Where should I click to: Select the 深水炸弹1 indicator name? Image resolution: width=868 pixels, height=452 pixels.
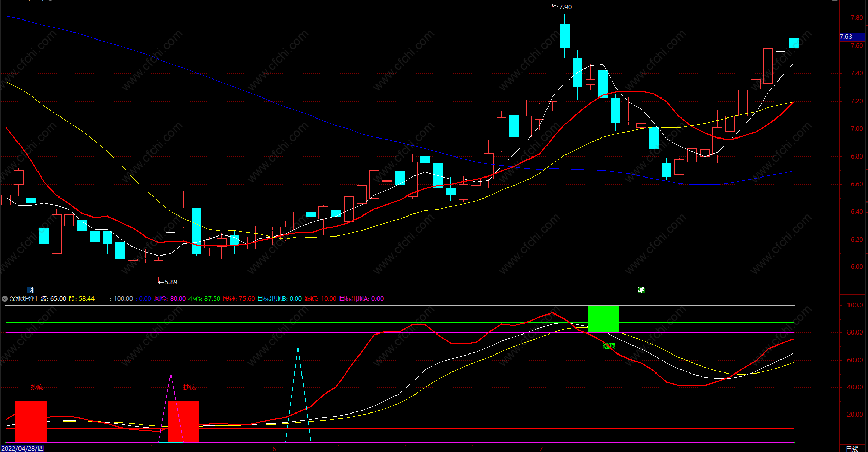[24, 299]
